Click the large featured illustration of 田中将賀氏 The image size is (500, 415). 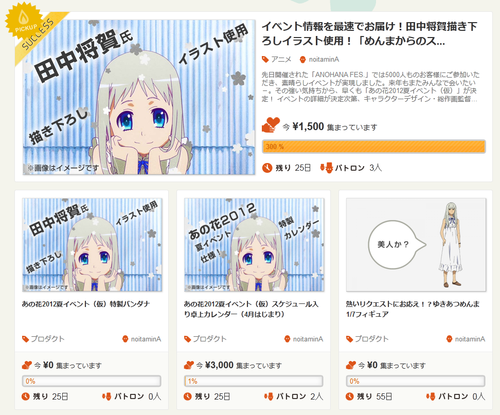pos(139,97)
